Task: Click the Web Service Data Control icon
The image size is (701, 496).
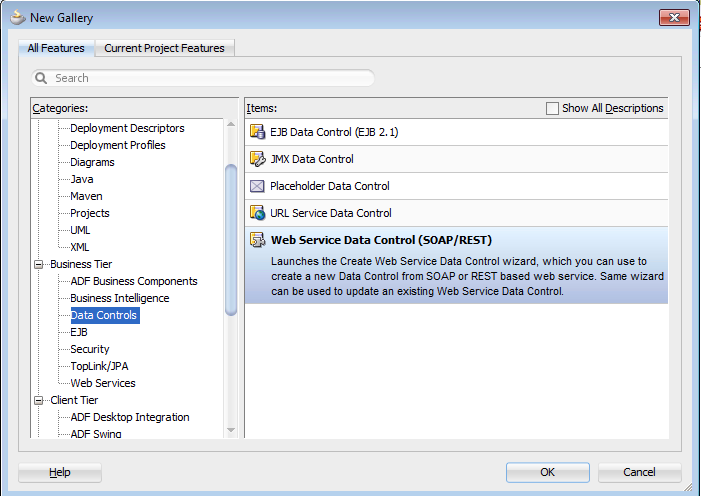Action: (x=257, y=240)
